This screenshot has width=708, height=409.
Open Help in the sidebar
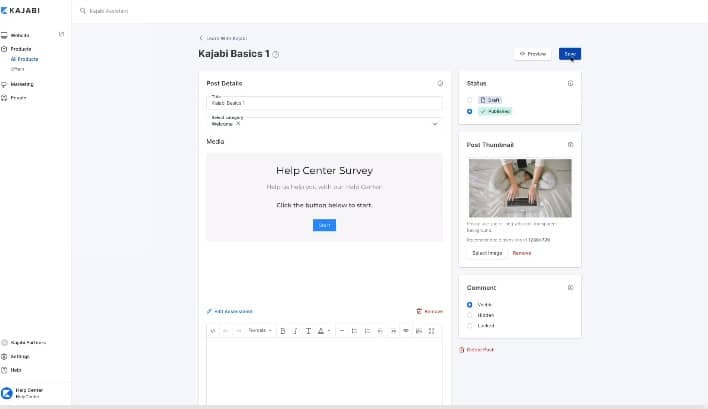pyautogui.click(x=16, y=370)
